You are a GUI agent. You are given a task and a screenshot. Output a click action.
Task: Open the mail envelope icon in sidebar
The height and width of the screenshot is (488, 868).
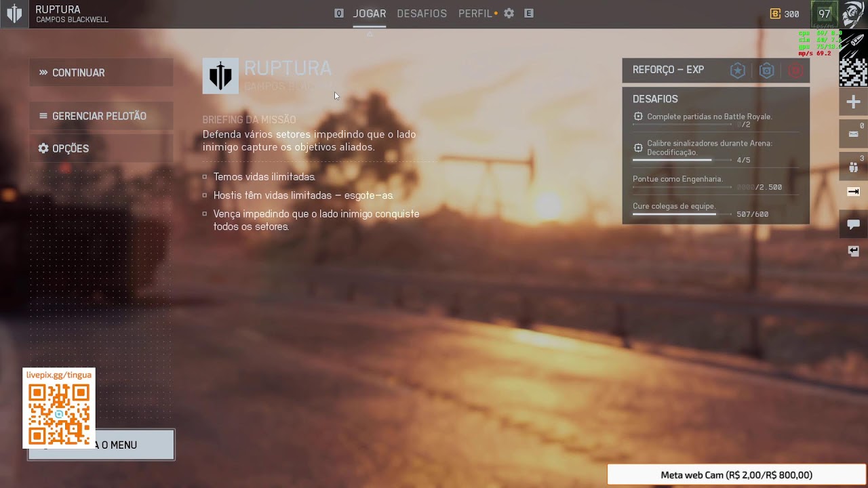point(854,134)
